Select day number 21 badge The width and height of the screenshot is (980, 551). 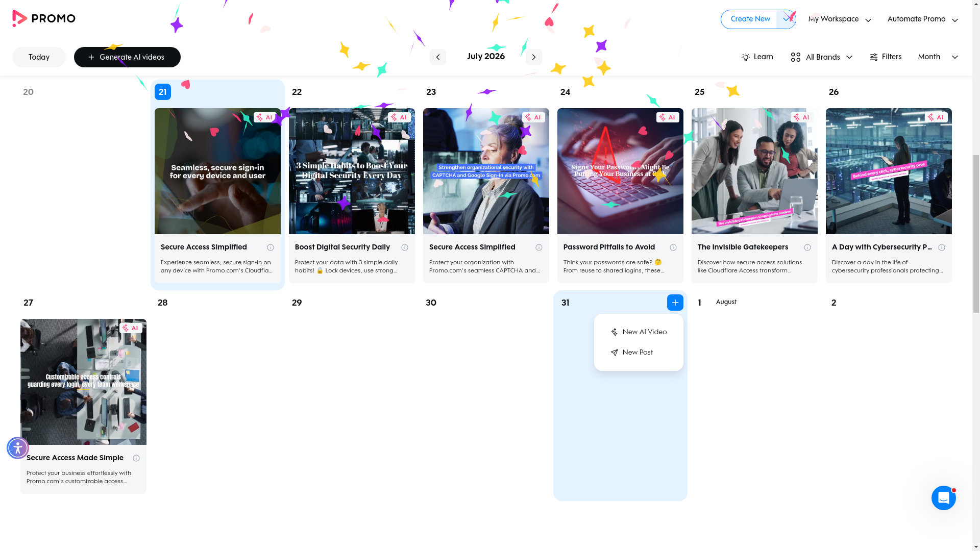click(162, 92)
